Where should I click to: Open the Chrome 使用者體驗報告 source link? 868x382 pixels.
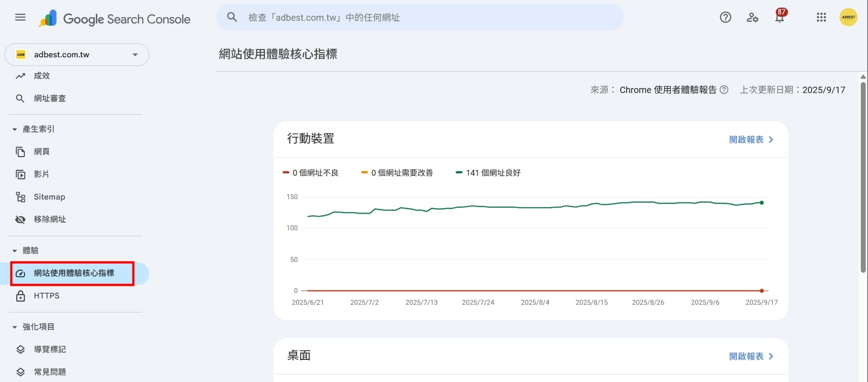pyautogui.click(x=668, y=90)
